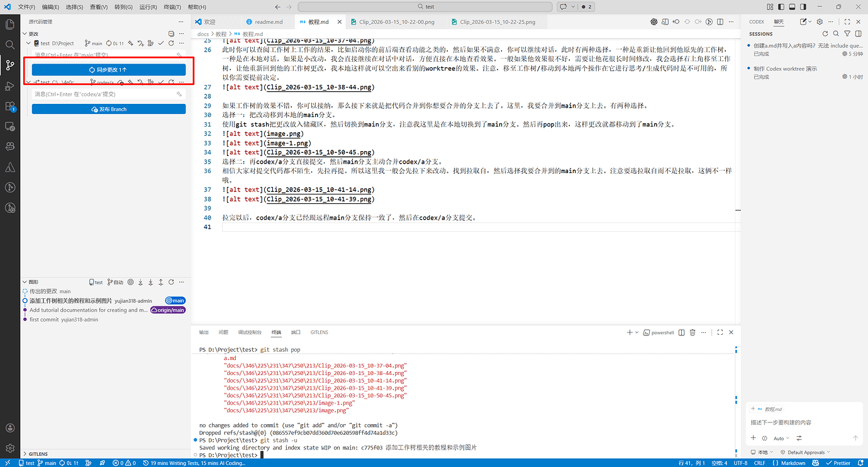Screen dimensions: 868x467
Task: Open chat panel settings gear
Action: click(819, 21)
